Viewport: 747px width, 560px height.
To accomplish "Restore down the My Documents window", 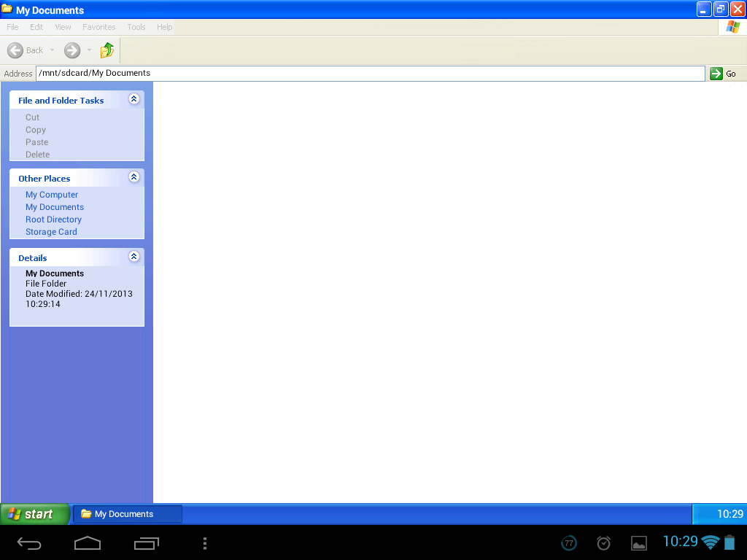I will coord(721,9).
